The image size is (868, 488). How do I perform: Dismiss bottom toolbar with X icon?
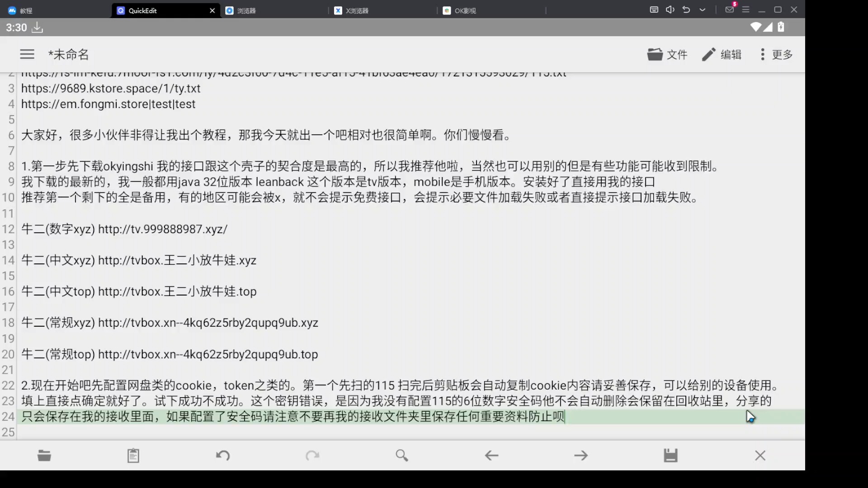(760, 455)
